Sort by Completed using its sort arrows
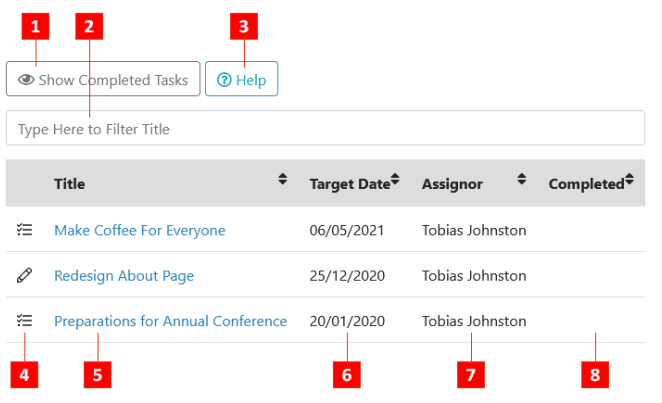This screenshot has width=662, height=403. (629, 179)
